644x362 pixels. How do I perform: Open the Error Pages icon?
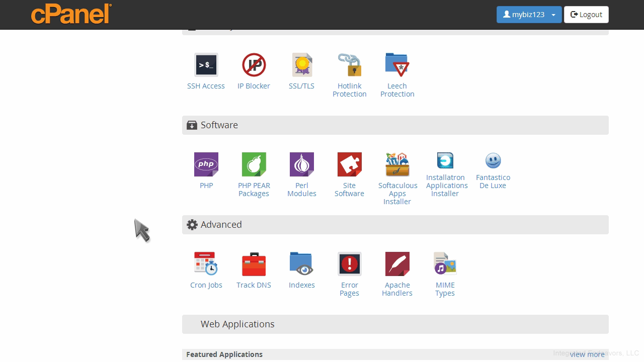coord(349,264)
